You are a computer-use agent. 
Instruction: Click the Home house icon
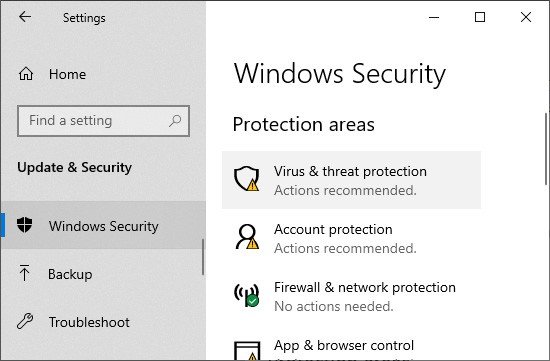pos(26,74)
